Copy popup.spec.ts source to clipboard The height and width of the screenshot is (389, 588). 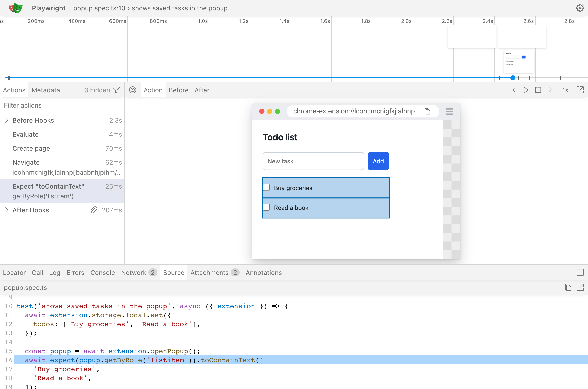[x=568, y=287]
